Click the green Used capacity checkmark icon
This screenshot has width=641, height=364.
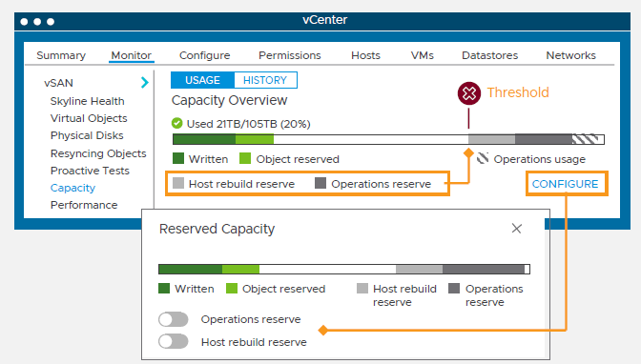177,123
